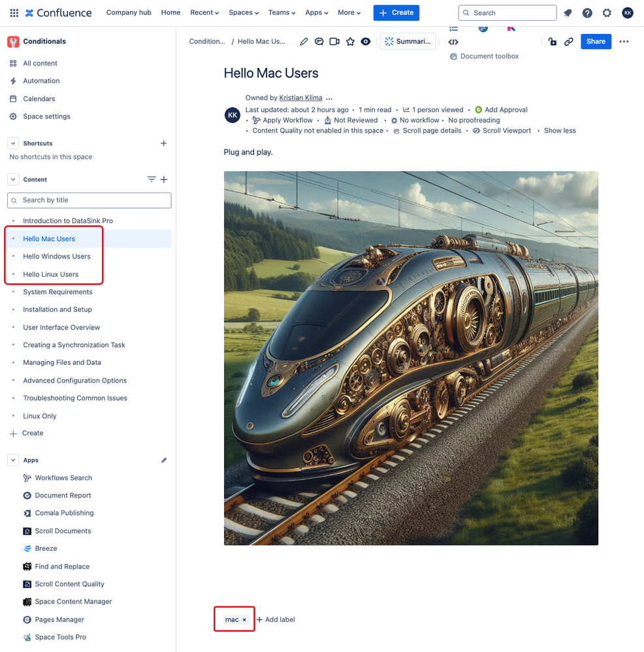Collapse the Content section

tap(13, 179)
